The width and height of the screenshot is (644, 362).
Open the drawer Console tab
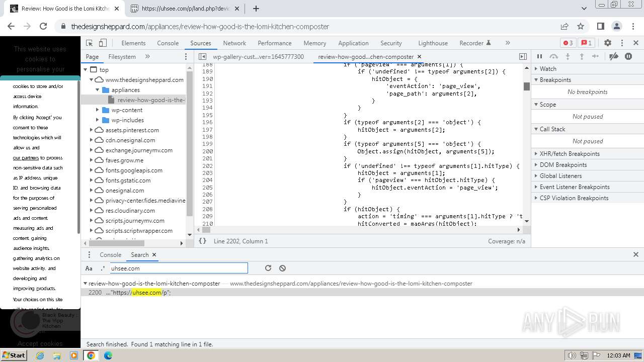(x=110, y=255)
